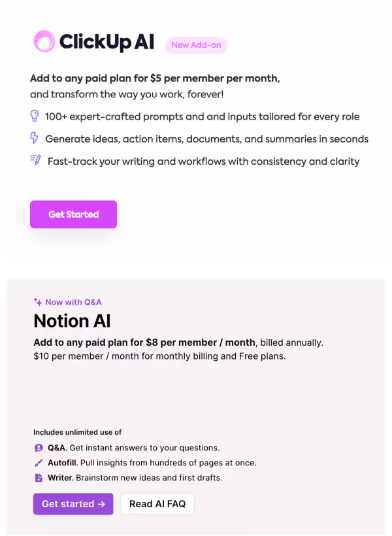The image size is (392, 536).
Task: Click the New Add-on badge
Action: pos(195,45)
